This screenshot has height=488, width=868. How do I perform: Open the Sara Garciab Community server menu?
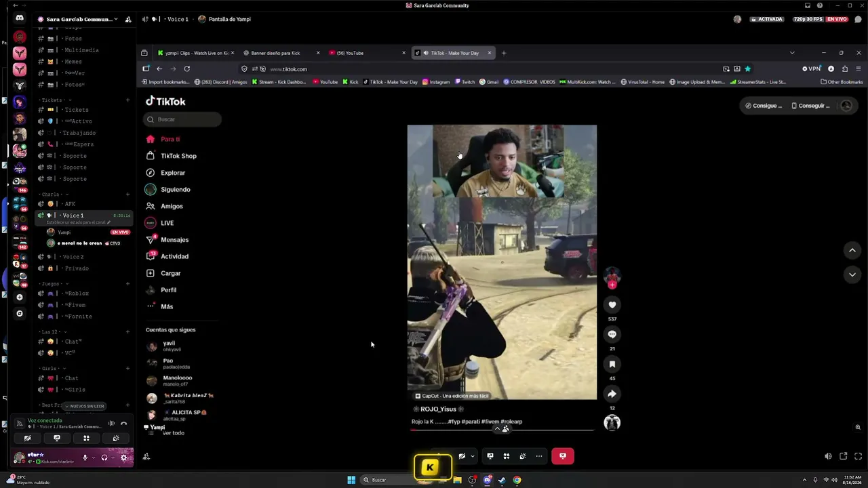pyautogui.click(x=78, y=19)
